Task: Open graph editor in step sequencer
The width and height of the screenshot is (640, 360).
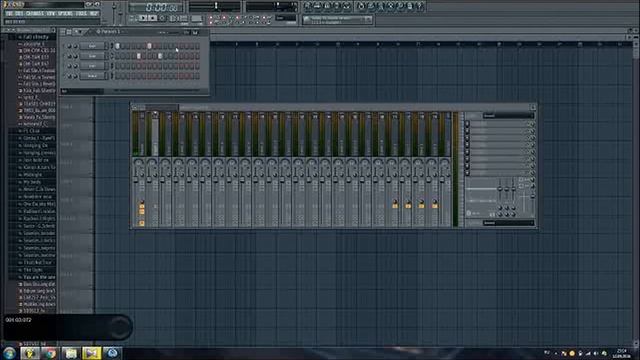Action: click(187, 32)
